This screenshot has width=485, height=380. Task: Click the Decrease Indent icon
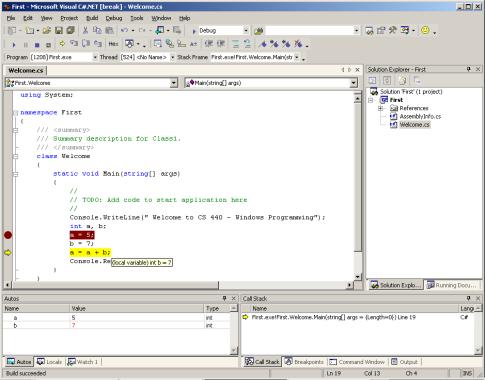click(x=209, y=44)
